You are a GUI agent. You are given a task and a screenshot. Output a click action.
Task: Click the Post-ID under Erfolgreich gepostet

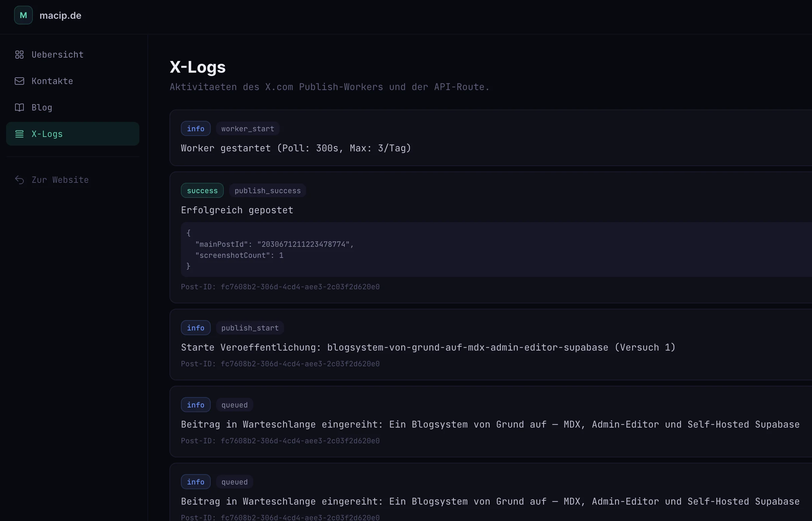(280, 287)
